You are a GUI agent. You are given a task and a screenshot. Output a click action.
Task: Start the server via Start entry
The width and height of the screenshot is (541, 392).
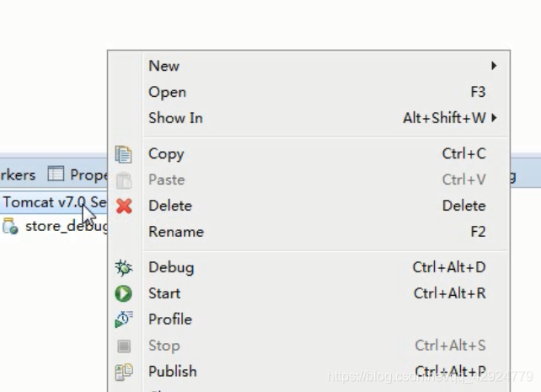(308, 293)
